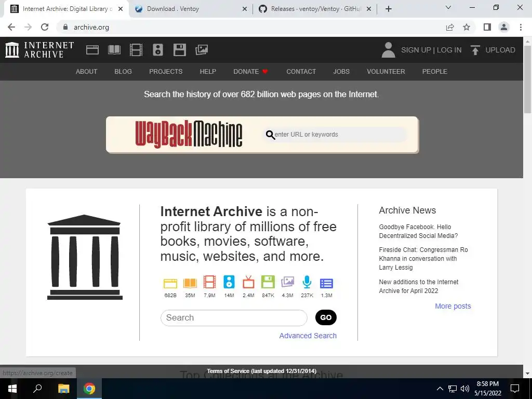Open the browser side panel icon
532x399 pixels.
[x=487, y=27]
